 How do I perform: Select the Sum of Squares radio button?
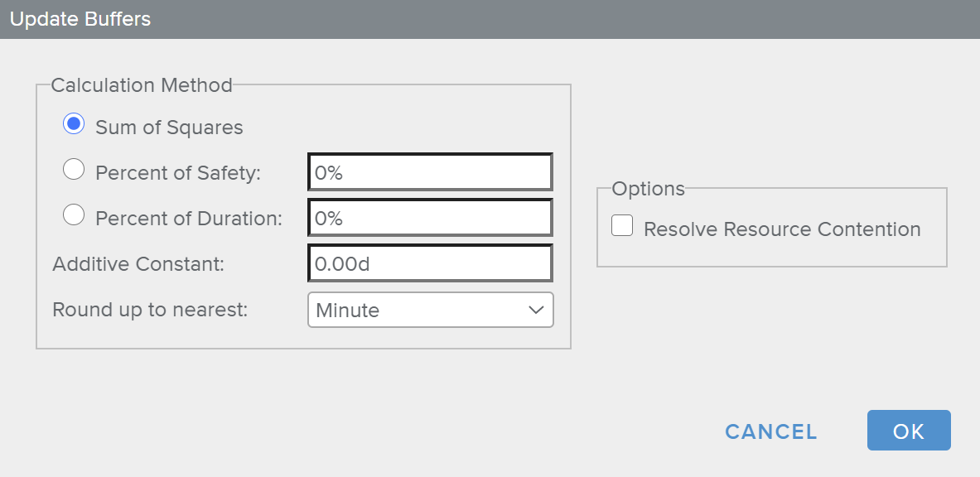73,123
